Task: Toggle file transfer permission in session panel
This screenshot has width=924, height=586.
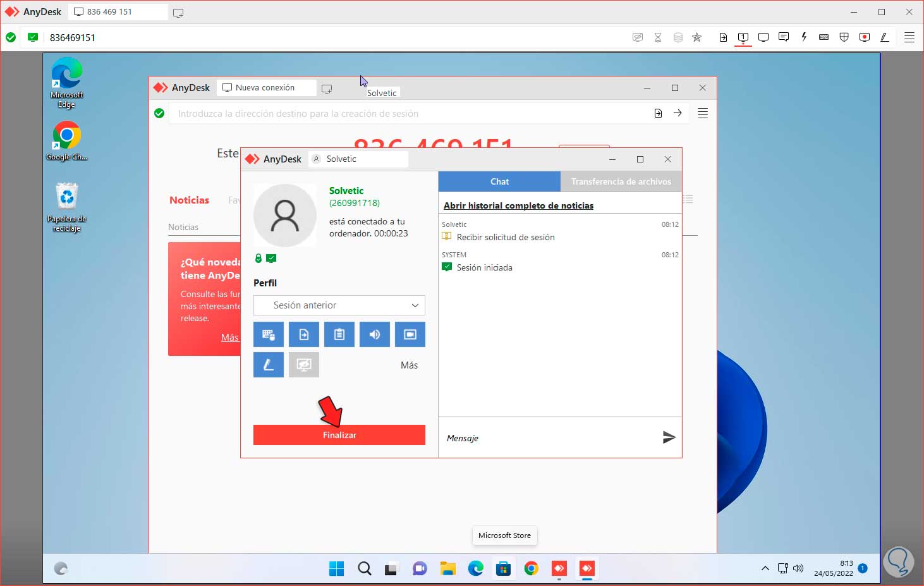Action: point(304,334)
